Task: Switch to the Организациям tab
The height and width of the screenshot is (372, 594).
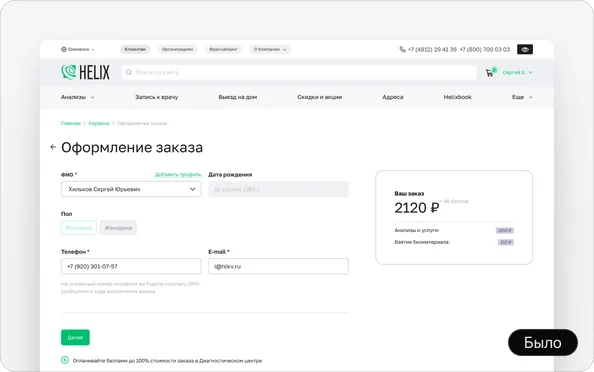Action: click(177, 49)
